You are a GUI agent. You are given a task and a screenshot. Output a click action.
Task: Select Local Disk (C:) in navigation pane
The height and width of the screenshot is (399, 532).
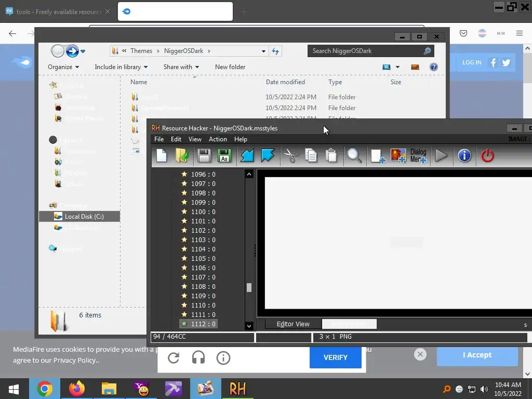click(79, 217)
